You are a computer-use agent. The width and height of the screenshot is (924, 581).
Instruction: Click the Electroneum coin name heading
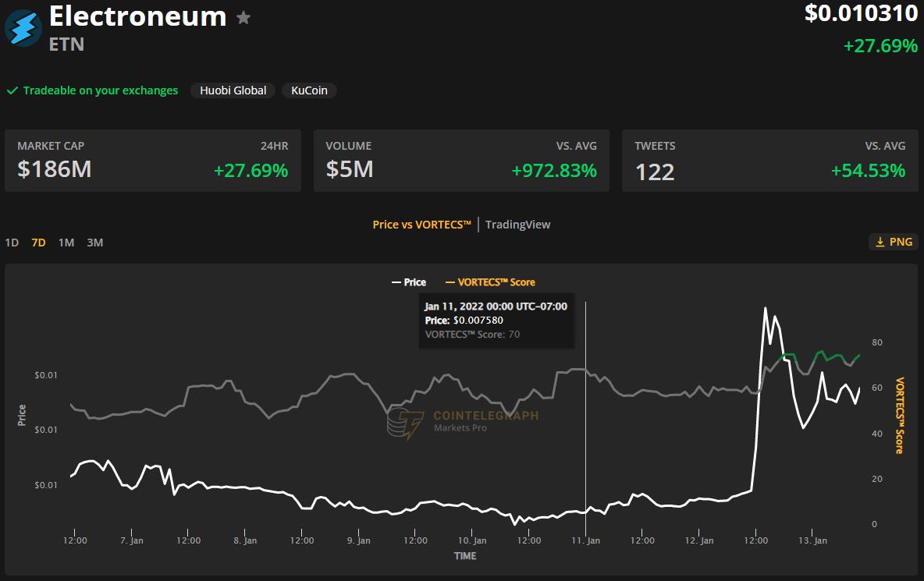pyautogui.click(x=138, y=16)
